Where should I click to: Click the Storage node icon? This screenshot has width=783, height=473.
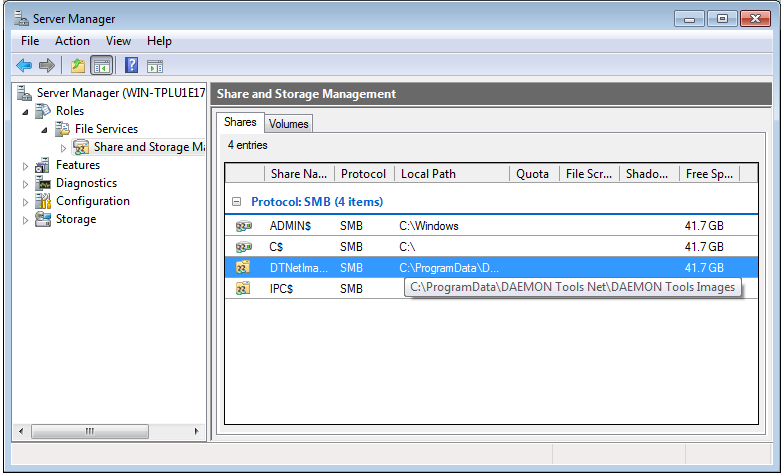pyautogui.click(x=43, y=219)
